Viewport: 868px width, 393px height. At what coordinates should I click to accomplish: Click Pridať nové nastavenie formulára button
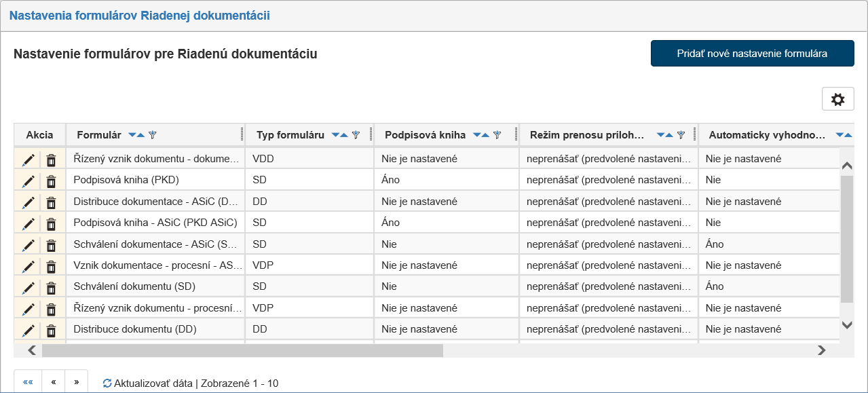[752, 54]
